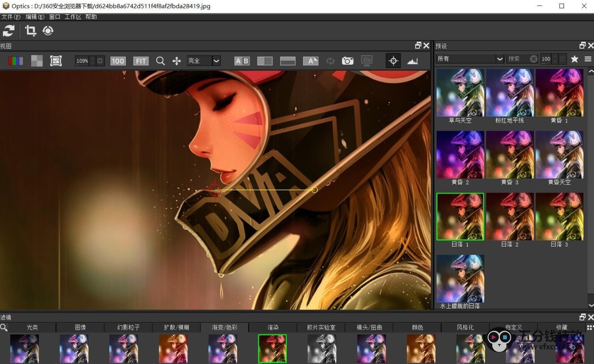
Task: Click the 109% zoom value field
Action: pyautogui.click(x=82, y=61)
